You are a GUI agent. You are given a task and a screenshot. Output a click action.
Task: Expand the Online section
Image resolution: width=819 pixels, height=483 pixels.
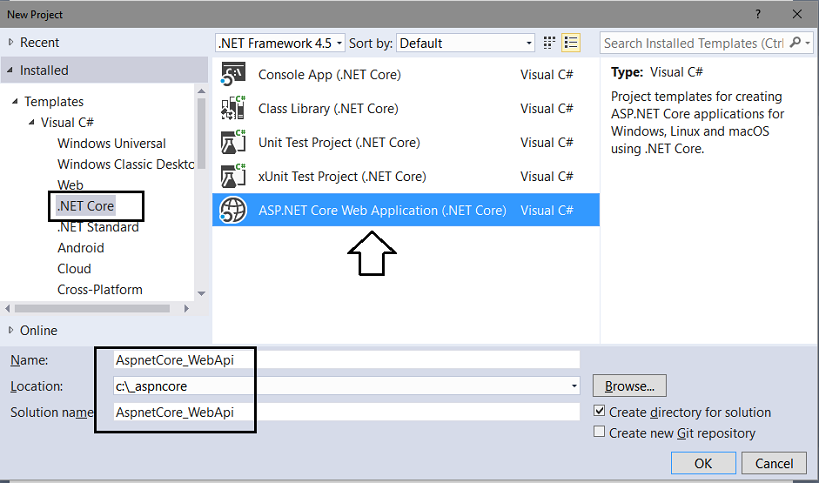[x=10, y=330]
